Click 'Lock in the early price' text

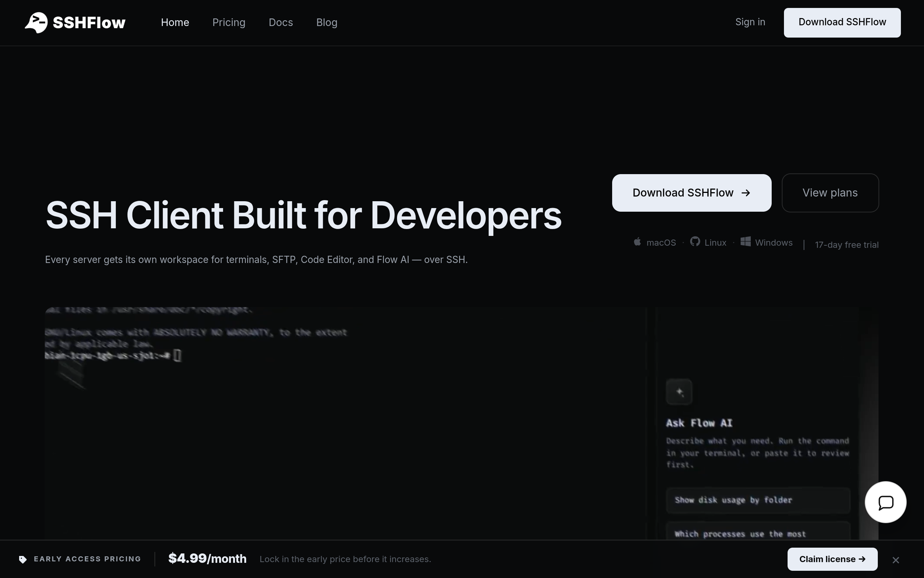click(x=345, y=559)
